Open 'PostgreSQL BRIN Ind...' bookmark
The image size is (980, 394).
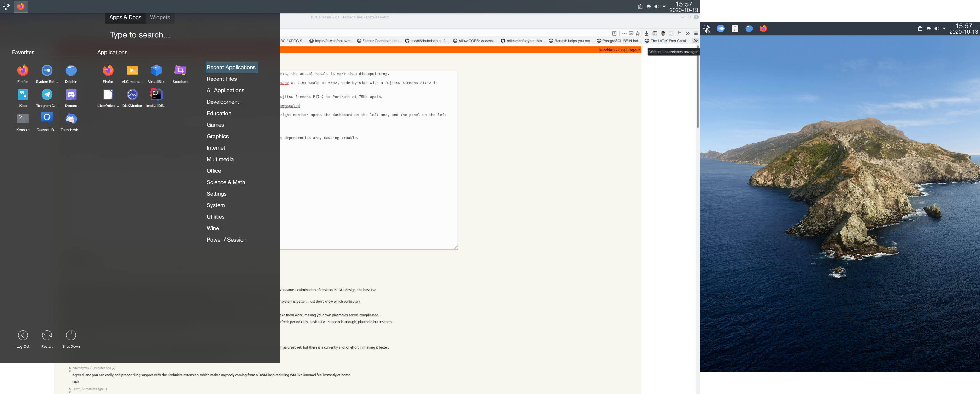tap(619, 41)
